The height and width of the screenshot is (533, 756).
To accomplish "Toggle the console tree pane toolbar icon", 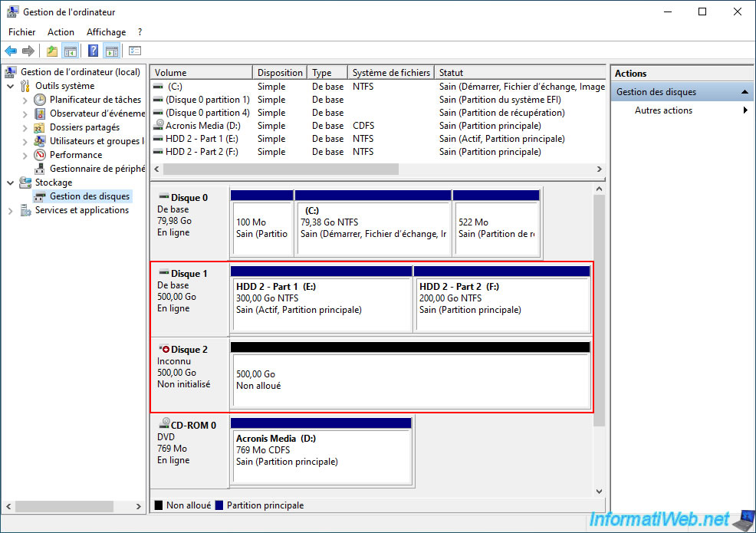I will pos(71,51).
